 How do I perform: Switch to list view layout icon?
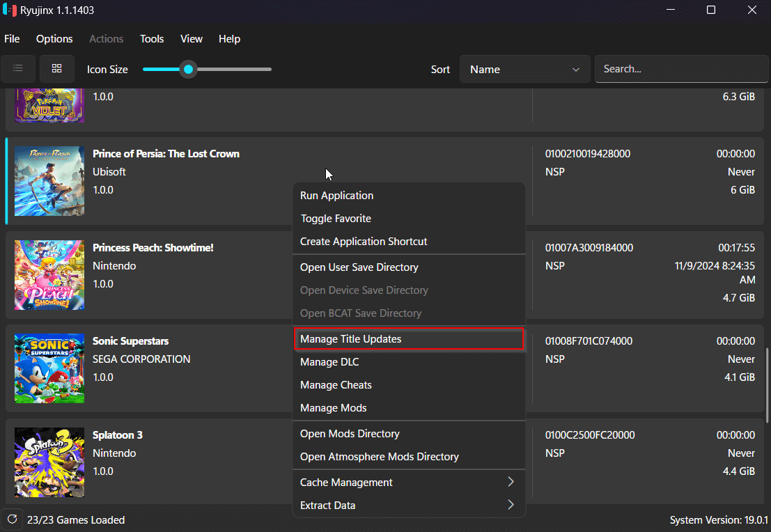(17, 69)
